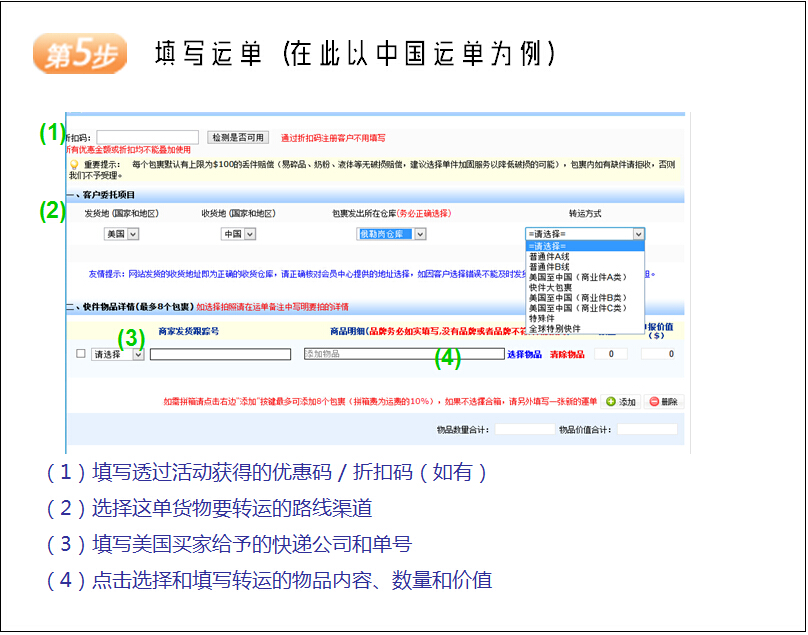808x635 pixels.
Task: Select 普通件A线 from the list
Action: click(x=549, y=257)
